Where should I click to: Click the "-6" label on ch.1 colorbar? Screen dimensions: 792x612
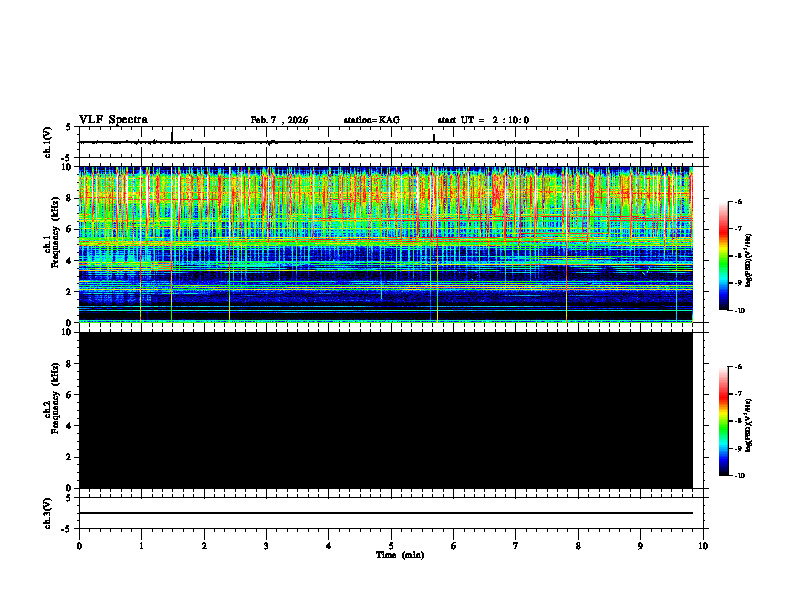pos(738,201)
